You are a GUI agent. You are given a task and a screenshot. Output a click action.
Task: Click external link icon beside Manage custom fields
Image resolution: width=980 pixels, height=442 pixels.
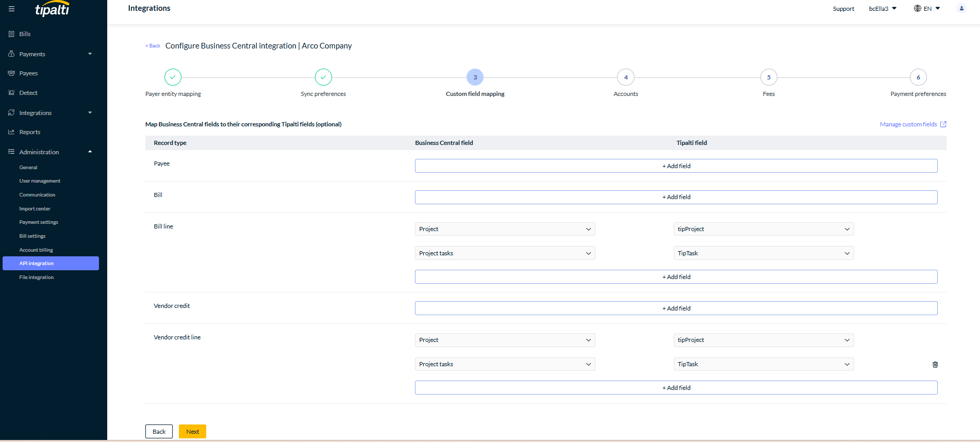[943, 124]
